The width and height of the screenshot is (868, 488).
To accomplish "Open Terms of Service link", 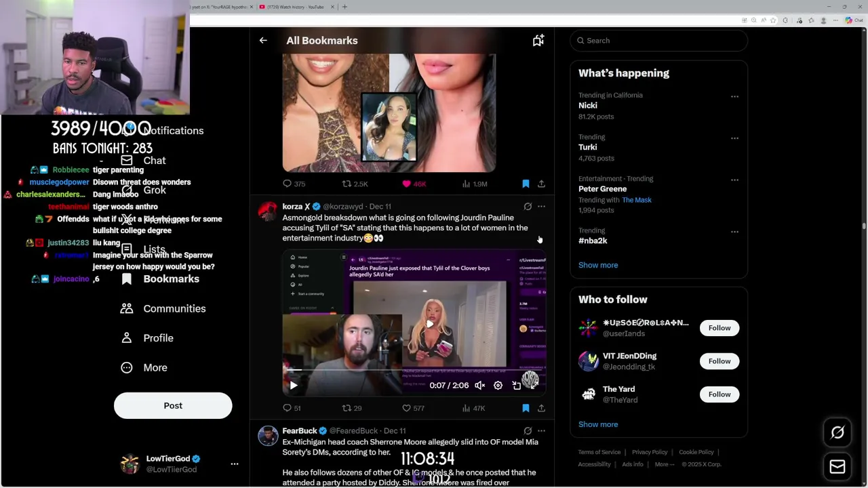I will (599, 452).
